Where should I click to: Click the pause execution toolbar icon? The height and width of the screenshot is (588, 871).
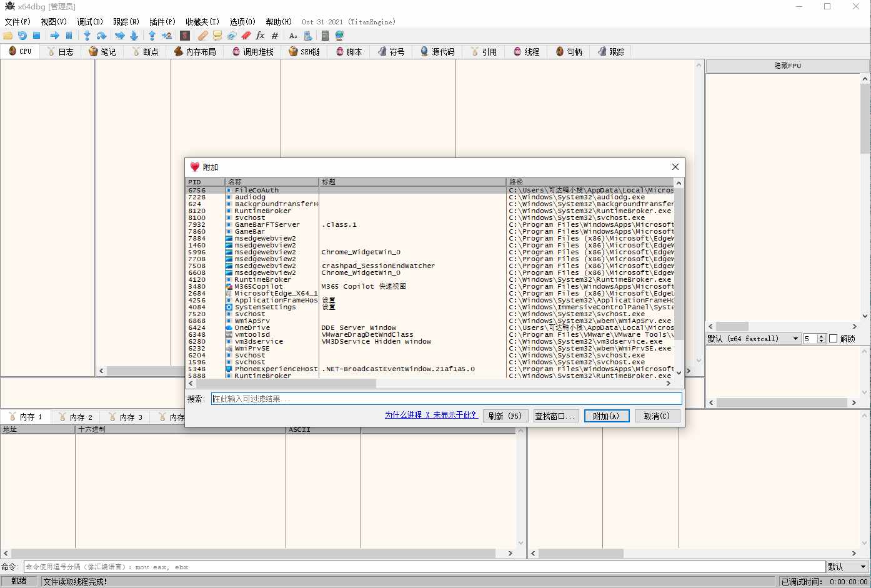pyautogui.click(x=69, y=36)
